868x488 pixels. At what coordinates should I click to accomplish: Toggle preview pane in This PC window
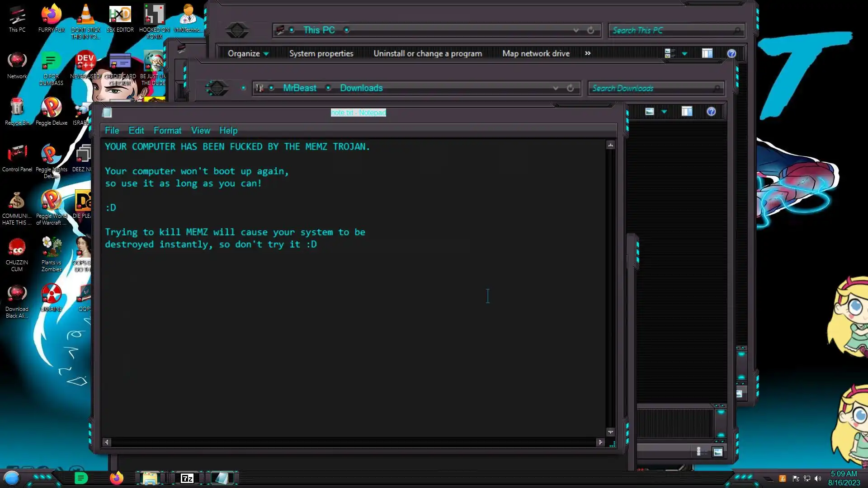coord(707,54)
